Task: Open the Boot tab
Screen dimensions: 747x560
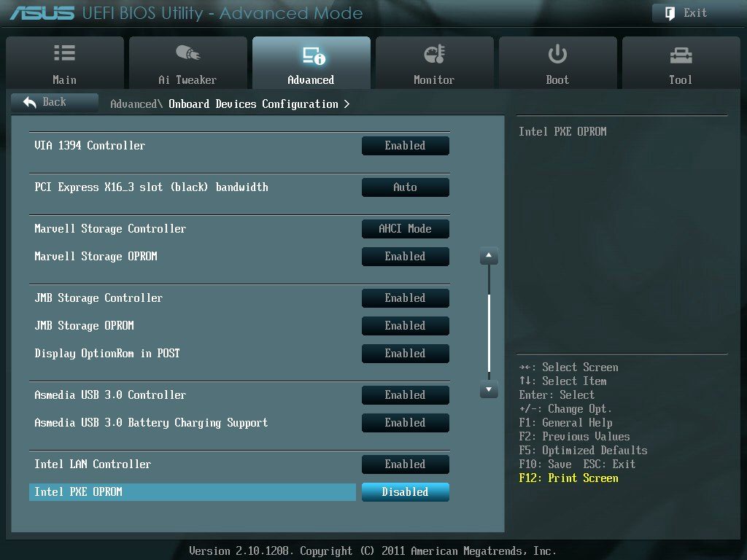Action: [x=557, y=63]
